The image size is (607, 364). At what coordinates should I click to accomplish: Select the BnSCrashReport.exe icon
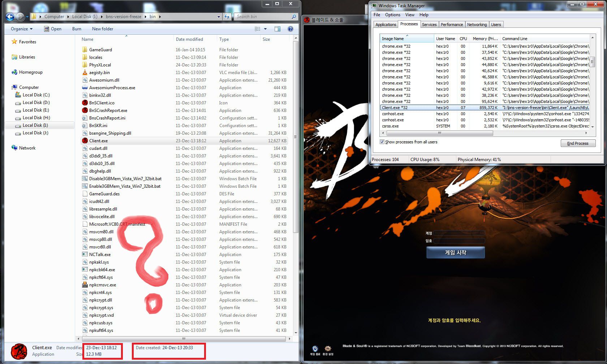[85, 110]
